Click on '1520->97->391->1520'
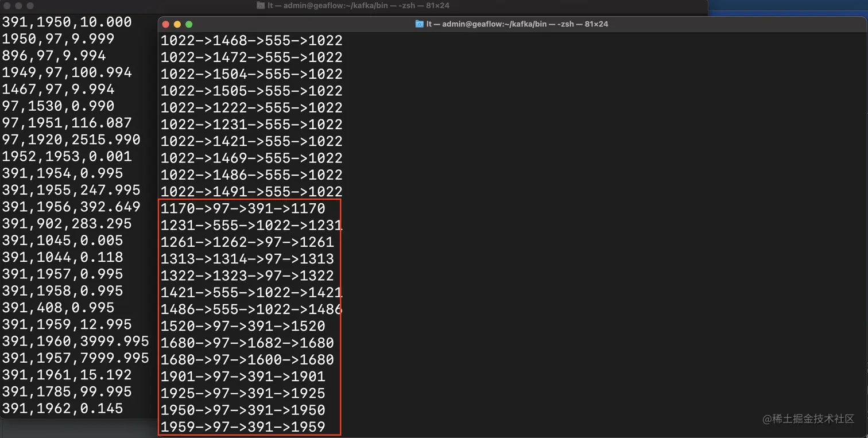The width and height of the screenshot is (868, 438). pyautogui.click(x=243, y=326)
